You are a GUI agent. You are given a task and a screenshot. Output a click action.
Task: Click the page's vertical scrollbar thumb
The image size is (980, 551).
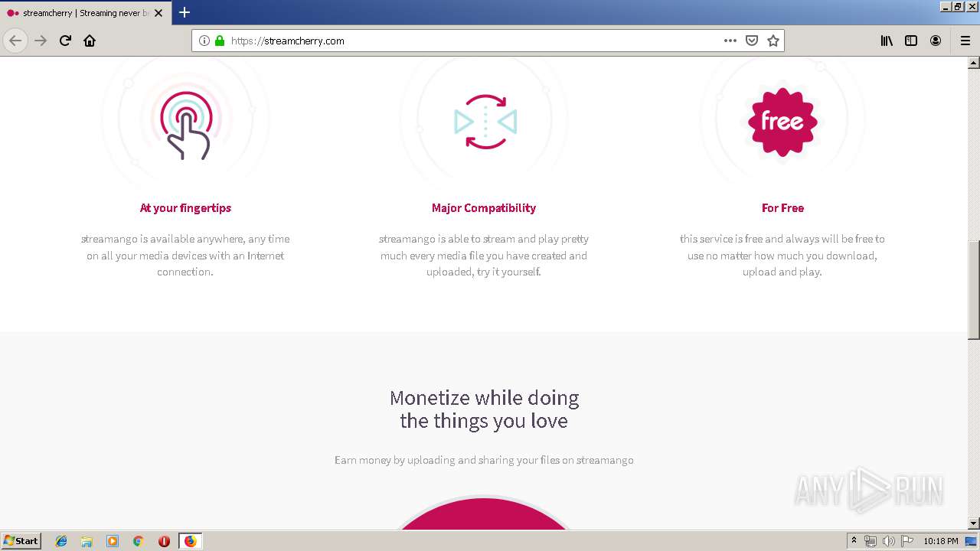tap(974, 289)
